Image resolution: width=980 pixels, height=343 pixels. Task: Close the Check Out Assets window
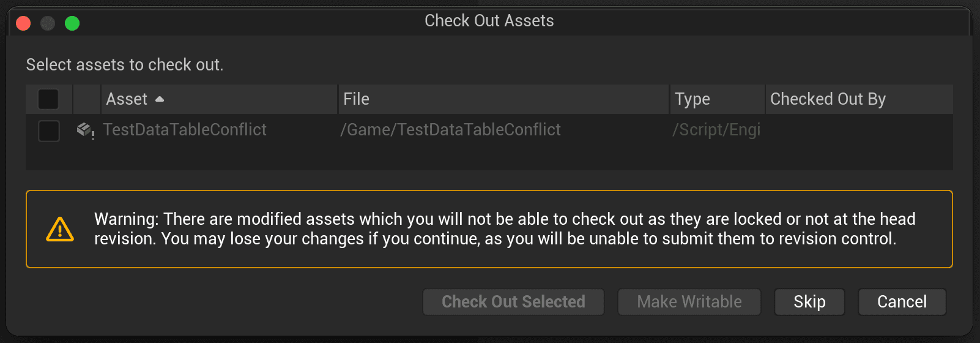[x=23, y=23]
